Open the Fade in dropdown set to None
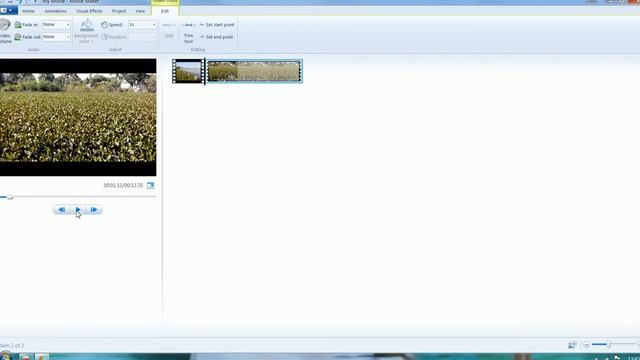 pos(56,24)
